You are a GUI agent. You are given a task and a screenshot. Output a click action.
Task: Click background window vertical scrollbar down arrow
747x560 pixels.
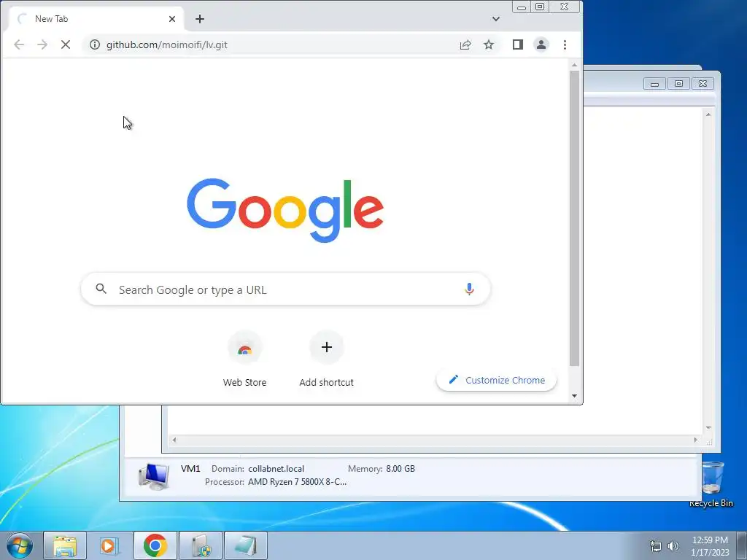[x=708, y=427]
